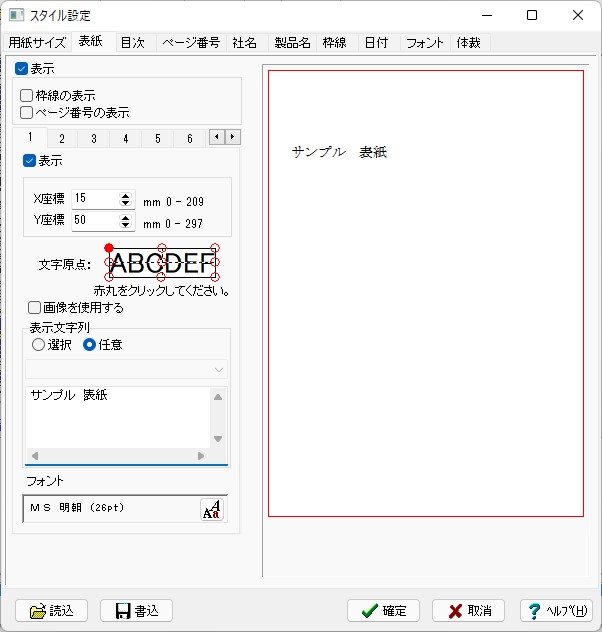Switch to 用紙サイズ tab

(37, 42)
